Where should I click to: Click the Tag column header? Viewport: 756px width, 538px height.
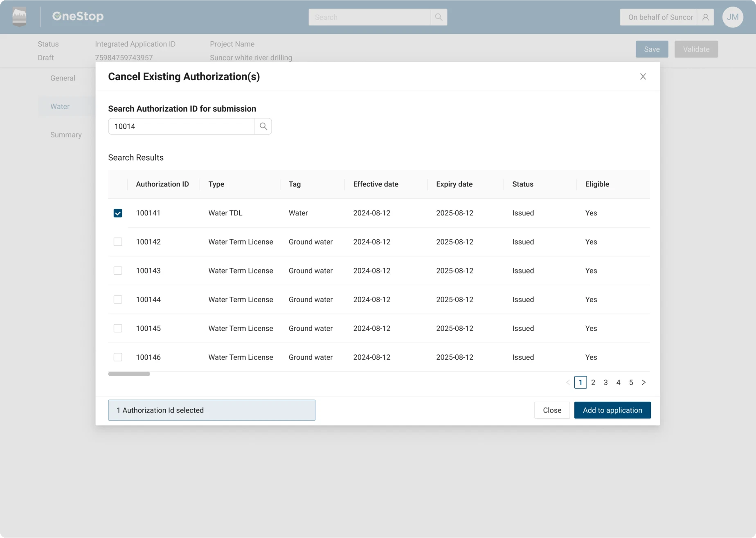[295, 184]
